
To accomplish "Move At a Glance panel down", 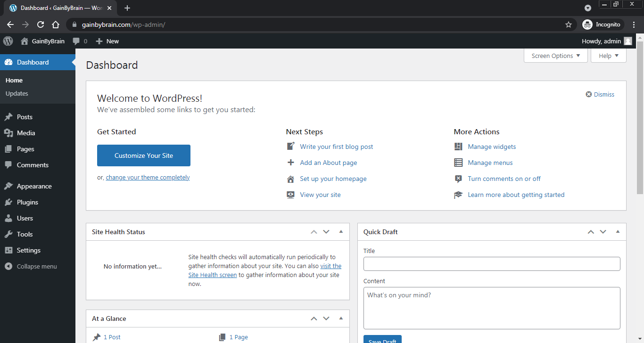I will click(326, 318).
